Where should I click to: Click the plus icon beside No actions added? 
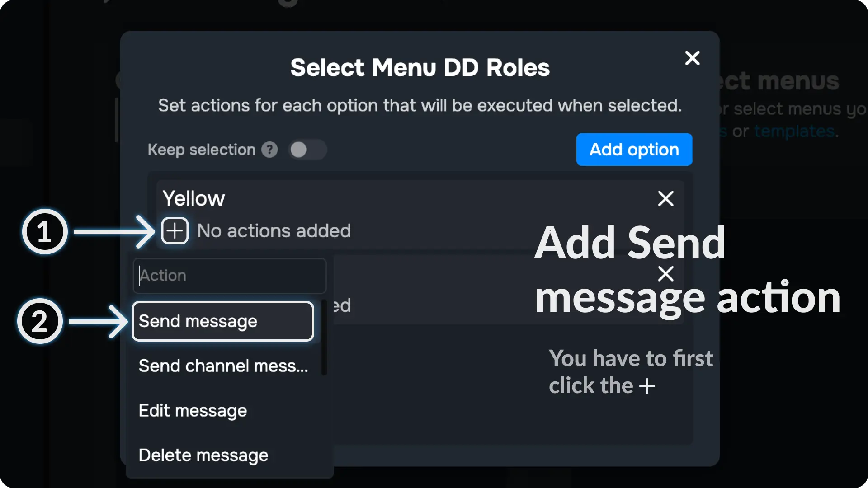point(175,231)
